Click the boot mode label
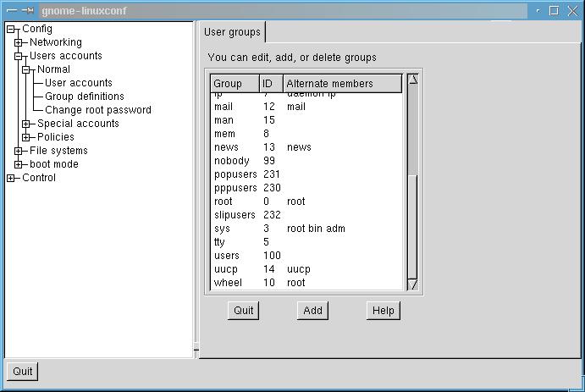Image resolution: width=585 pixels, height=392 pixels. [54, 164]
